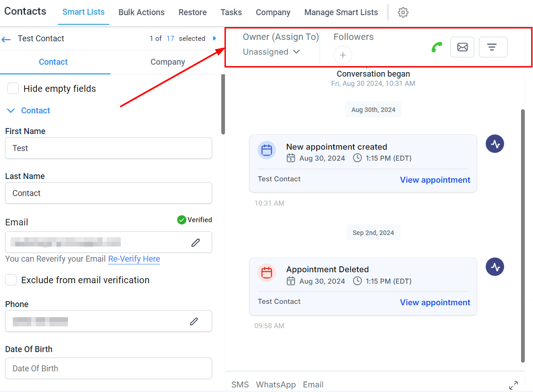Edit the phone field with the pencil icon
The width and height of the screenshot is (533, 392).
(194, 321)
